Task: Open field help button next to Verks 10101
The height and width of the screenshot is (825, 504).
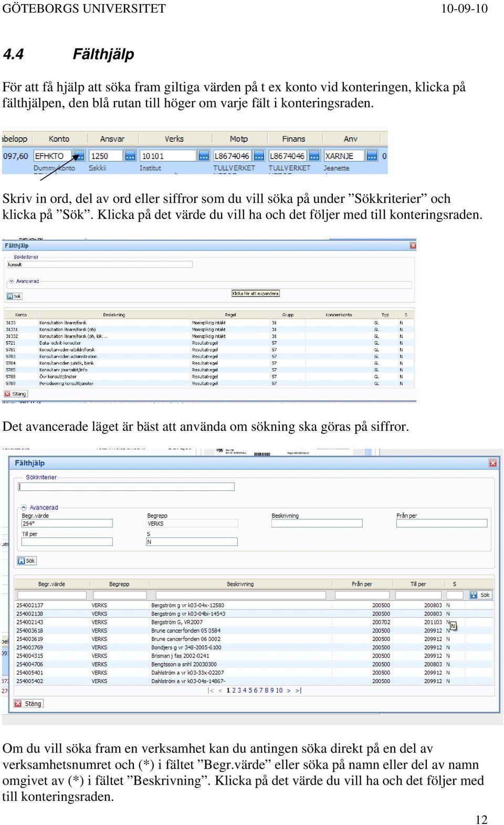Action: pos(203,156)
